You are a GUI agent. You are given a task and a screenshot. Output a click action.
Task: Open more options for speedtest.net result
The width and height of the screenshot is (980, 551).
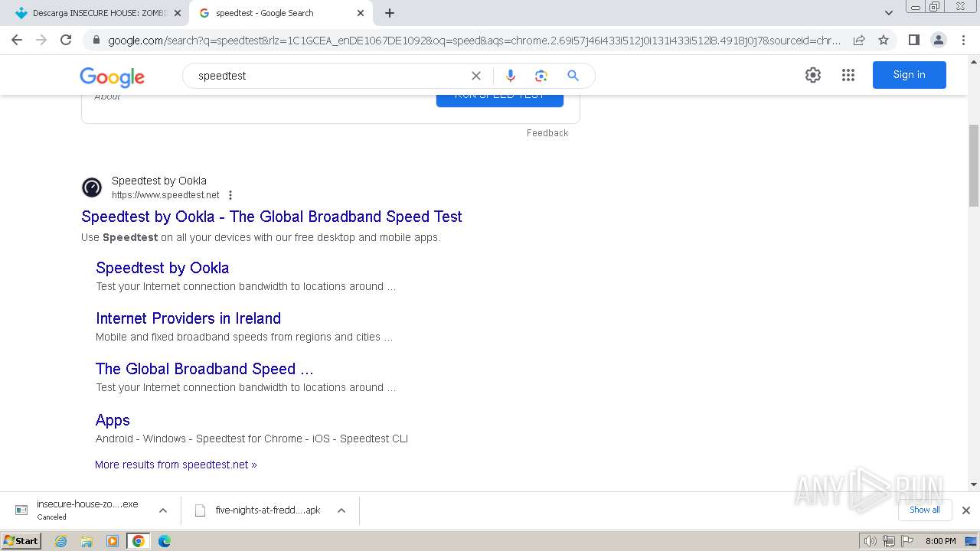(230, 195)
